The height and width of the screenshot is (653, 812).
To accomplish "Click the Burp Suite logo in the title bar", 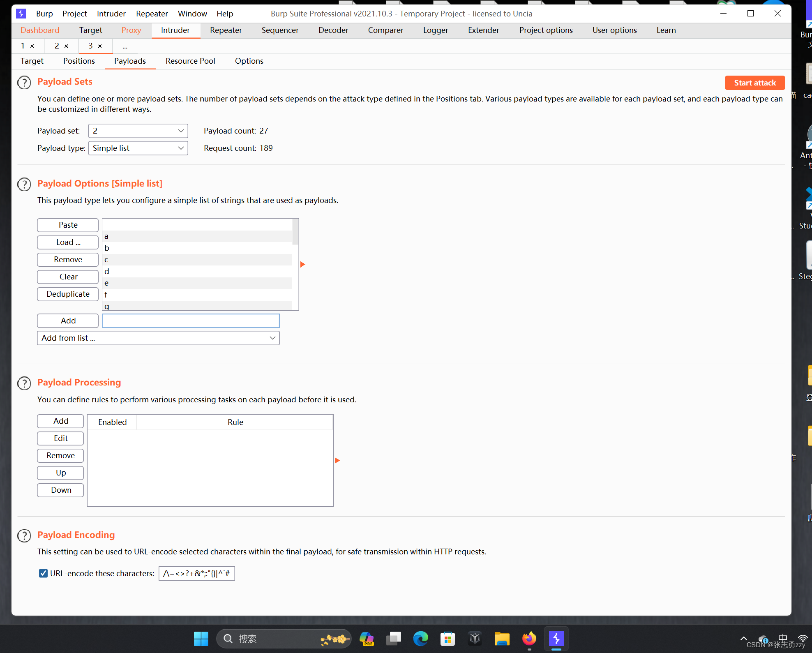I will pos(21,14).
